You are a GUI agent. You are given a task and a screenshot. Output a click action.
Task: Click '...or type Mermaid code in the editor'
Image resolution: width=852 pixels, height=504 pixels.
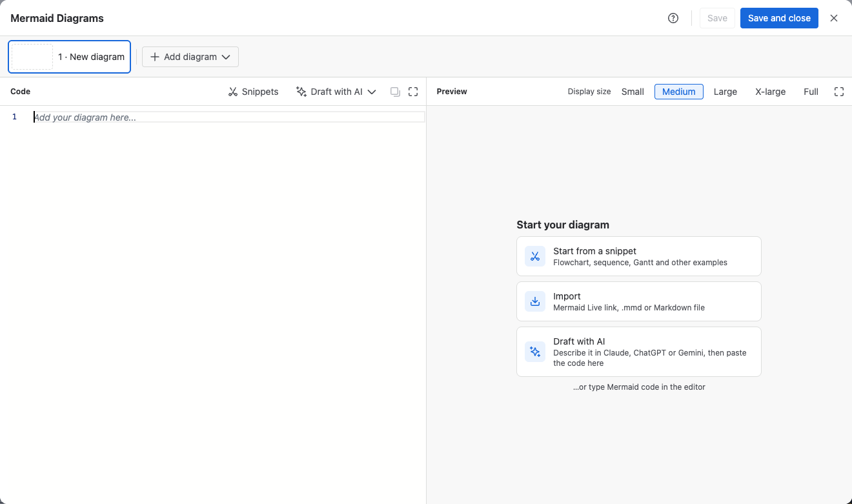point(639,387)
